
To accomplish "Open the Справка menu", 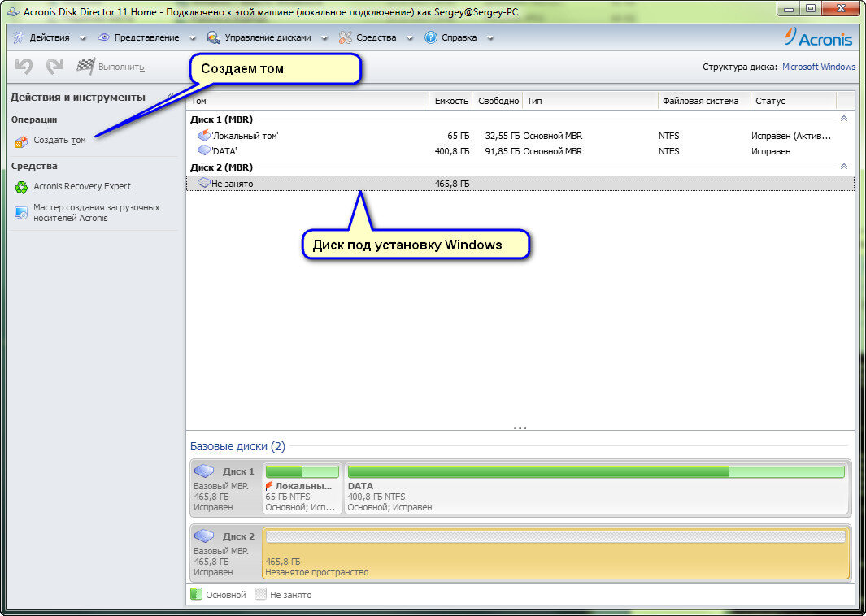I will (459, 37).
